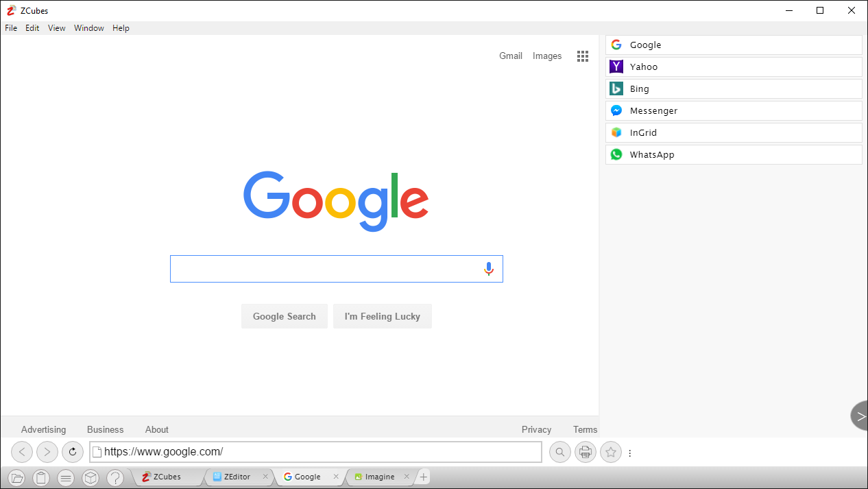Screen dimensions: 868x489
Task: Select the InGrid label in the side panel
Action: pos(644,132)
